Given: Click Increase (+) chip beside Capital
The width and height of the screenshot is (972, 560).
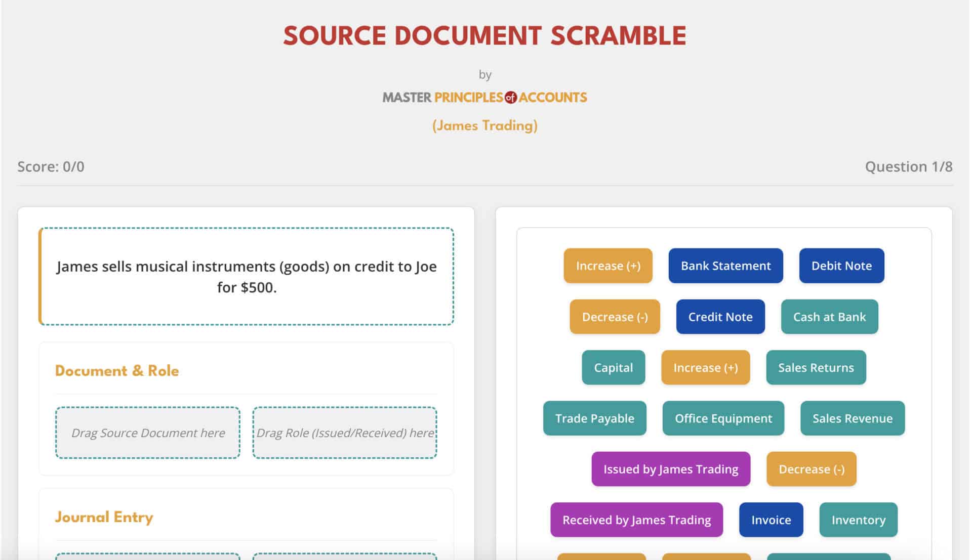Looking at the screenshot, I should (705, 367).
